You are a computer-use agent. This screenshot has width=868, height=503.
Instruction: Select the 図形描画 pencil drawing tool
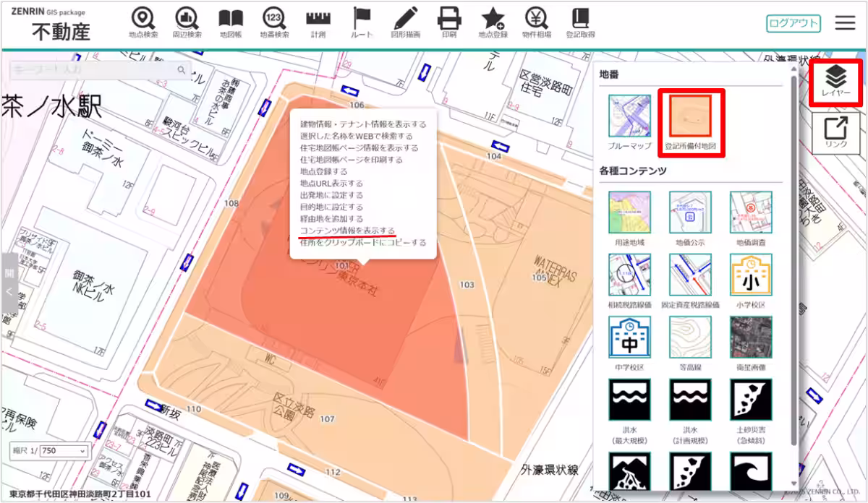[x=405, y=22]
